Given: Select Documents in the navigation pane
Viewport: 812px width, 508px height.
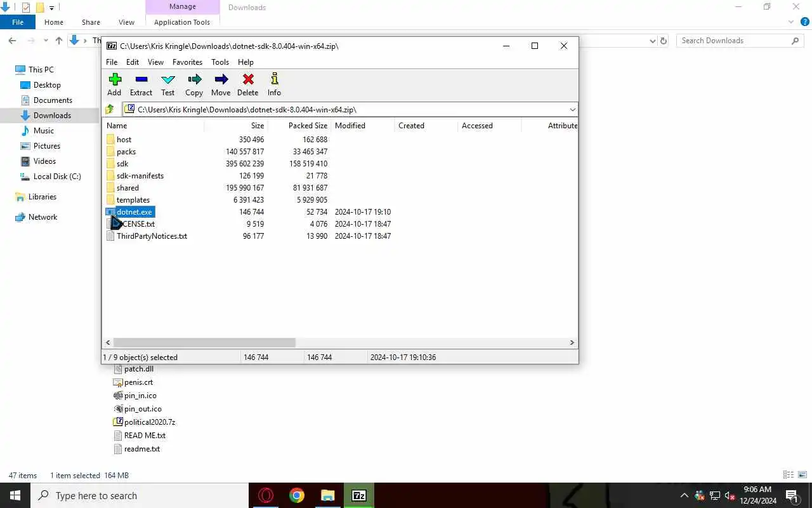Looking at the screenshot, I should (53, 100).
